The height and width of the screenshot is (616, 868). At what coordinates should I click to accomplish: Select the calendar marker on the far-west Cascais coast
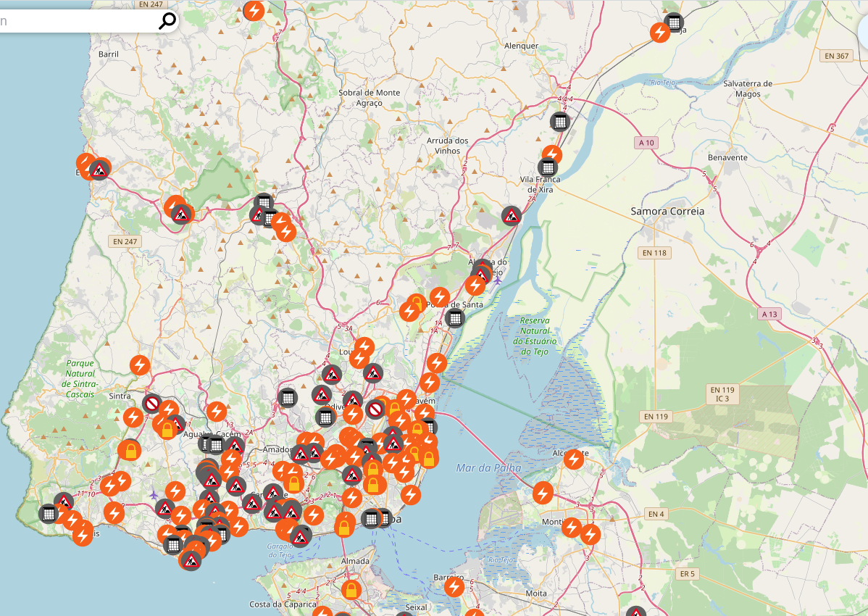49,514
